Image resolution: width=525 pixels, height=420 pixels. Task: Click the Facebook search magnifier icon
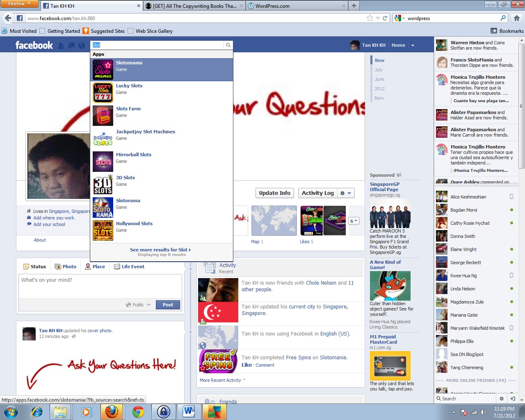tap(228, 45)
